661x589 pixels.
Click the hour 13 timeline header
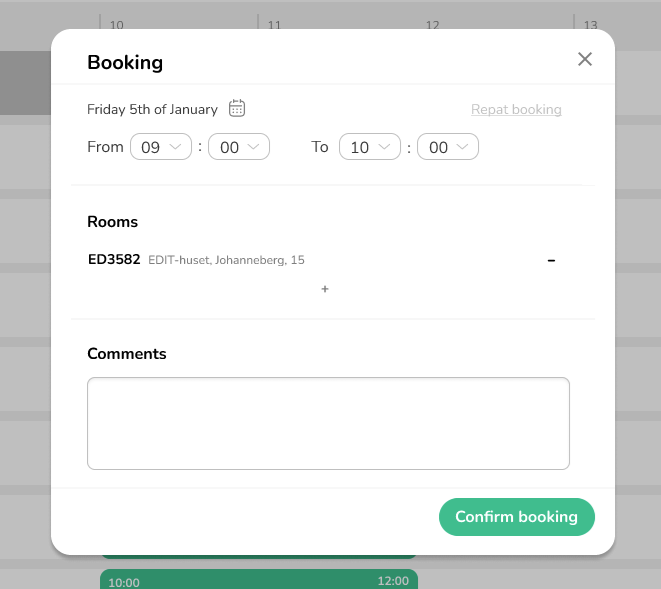[590, 24]
